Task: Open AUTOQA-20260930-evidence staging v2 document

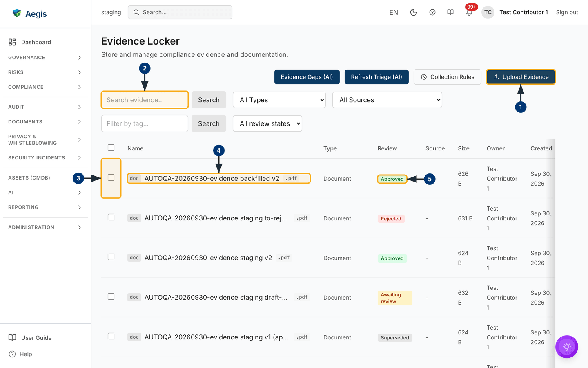Action: tap(208, 258)
